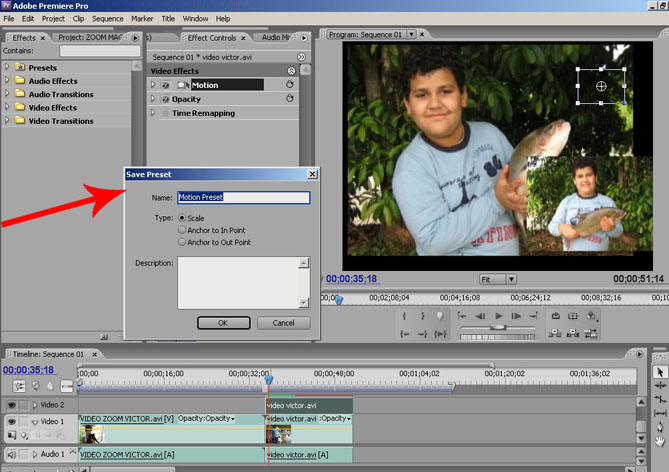
Task: Click the Reset icon next to Motion
Action: tap(290, 85)
